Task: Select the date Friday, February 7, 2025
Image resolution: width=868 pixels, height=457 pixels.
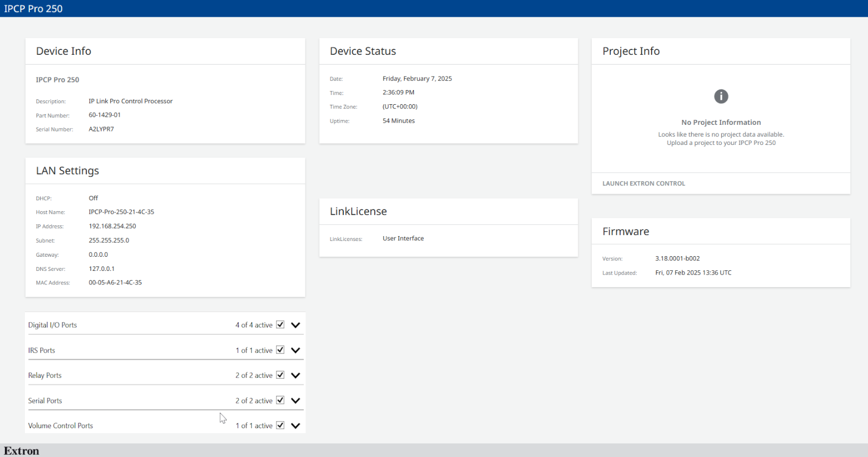Action: 417,79
